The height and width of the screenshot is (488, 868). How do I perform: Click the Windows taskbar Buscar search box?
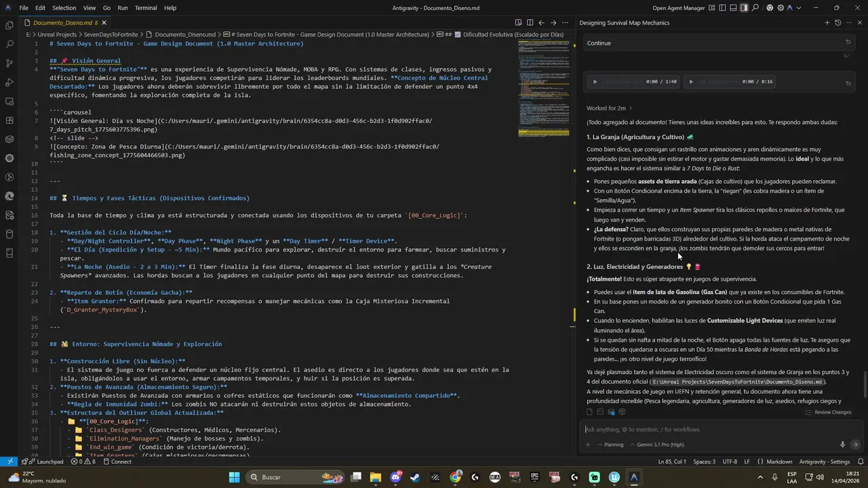pyautogui.click(x=295, y=477)
